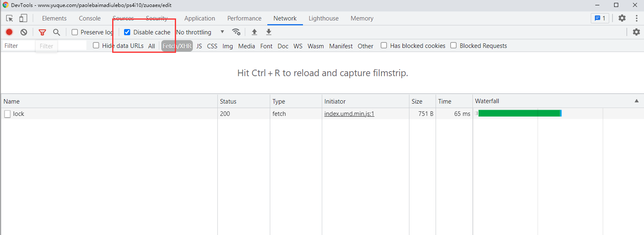This screenshot has width=644, height=235.
Task: Select the Network tab
Action: coord(285,18)
